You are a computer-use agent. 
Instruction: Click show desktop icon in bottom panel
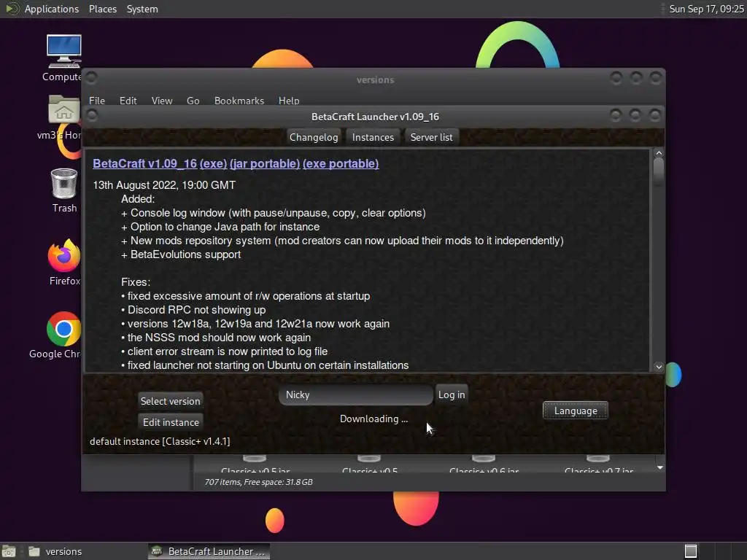point(9,551)
